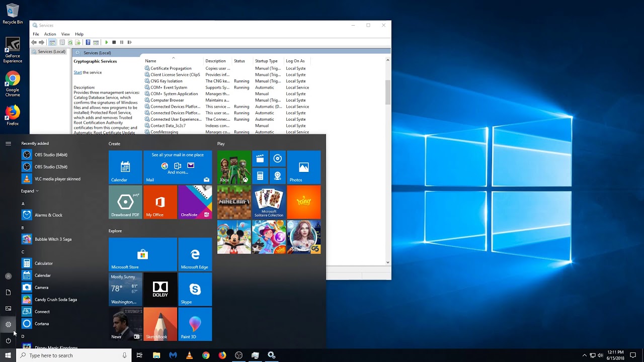Click the Stop Service toolbar button
The width and height of the screenshot is (644, 362).
click(x=114, y=42)
